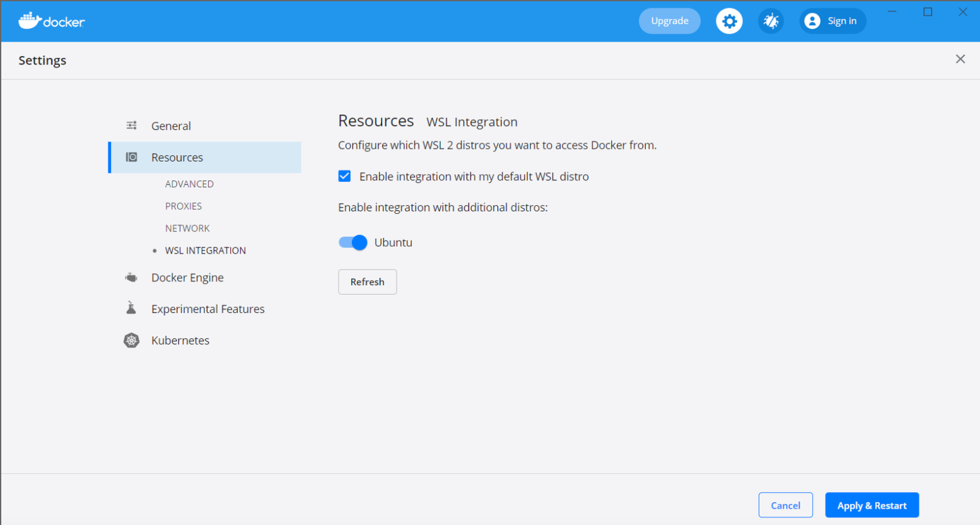Click the Resources disk icon

click(131, 157)
